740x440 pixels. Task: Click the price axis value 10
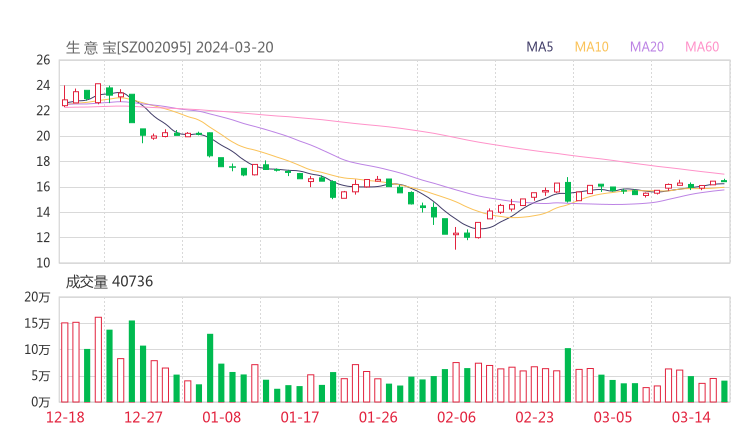click(x=43, y=263)
